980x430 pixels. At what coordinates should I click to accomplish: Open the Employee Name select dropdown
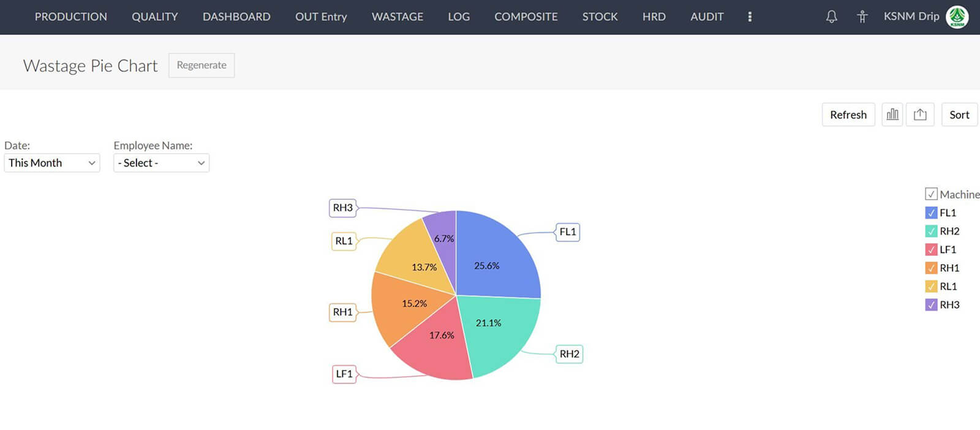click(161, 163)
